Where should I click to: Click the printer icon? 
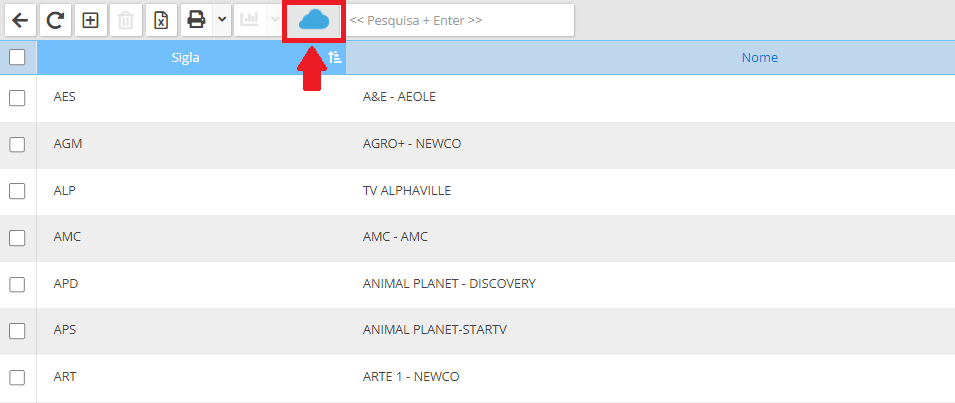click(196, 20)
